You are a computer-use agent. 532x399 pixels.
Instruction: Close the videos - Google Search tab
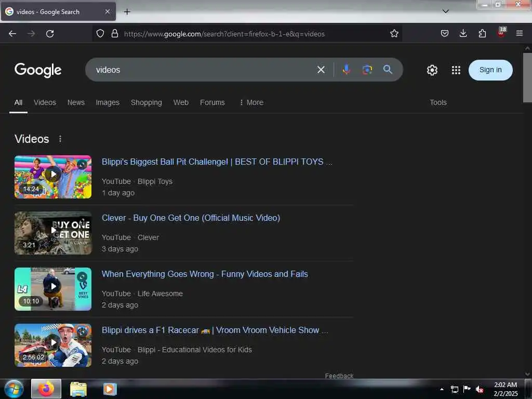[x=108, y=11]
